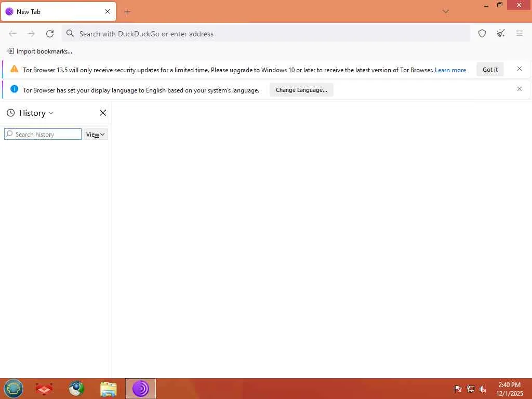Close the History sidebar
Screen dimensions: 532x399
[102, 113]
